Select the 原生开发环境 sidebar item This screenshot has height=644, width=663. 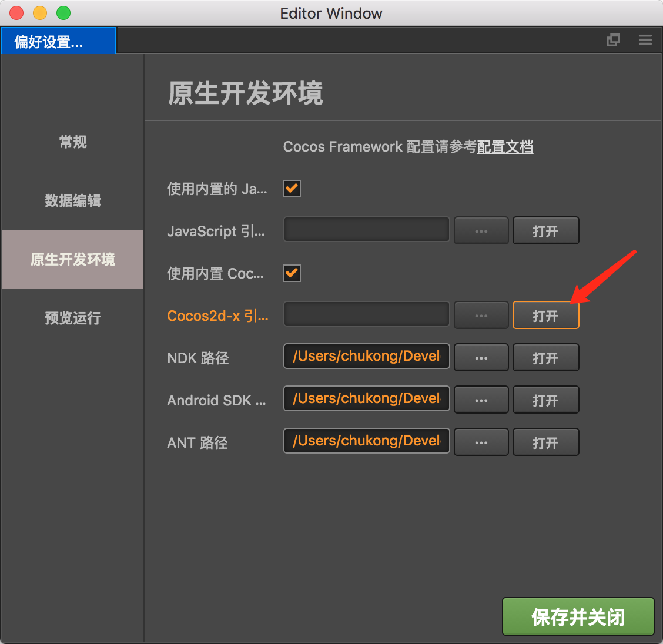(x=73, y=260)
